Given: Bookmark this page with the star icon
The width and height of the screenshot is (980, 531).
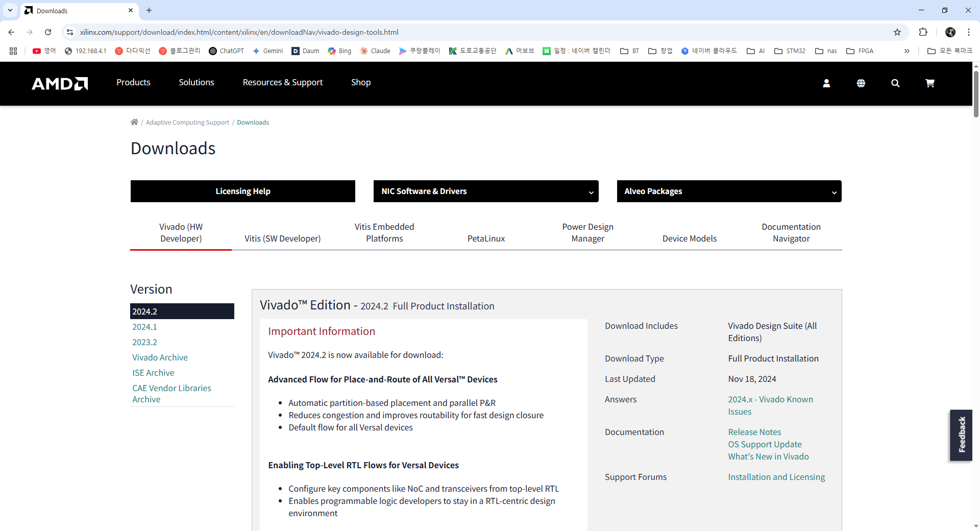Looking at the screenshot, I should 897,32.
